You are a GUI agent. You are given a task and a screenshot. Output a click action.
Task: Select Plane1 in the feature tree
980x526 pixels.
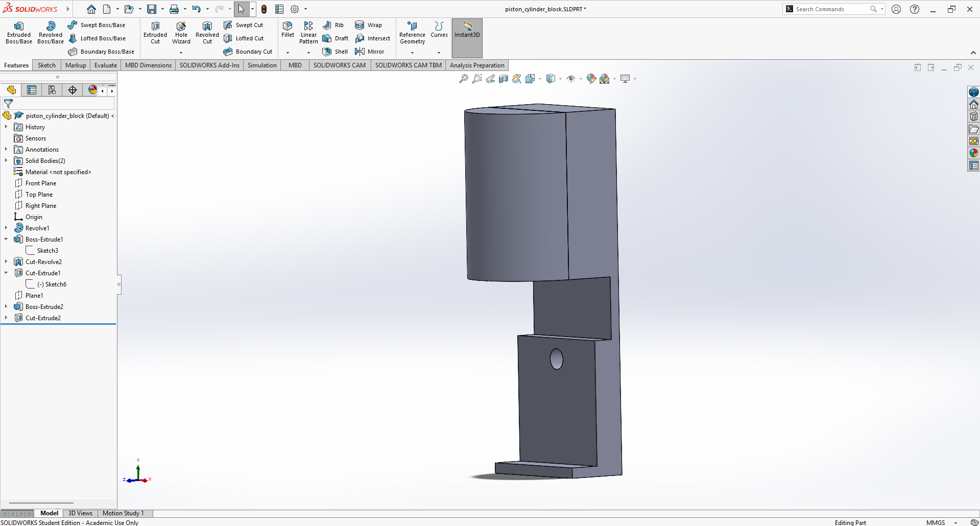[34, 296]
